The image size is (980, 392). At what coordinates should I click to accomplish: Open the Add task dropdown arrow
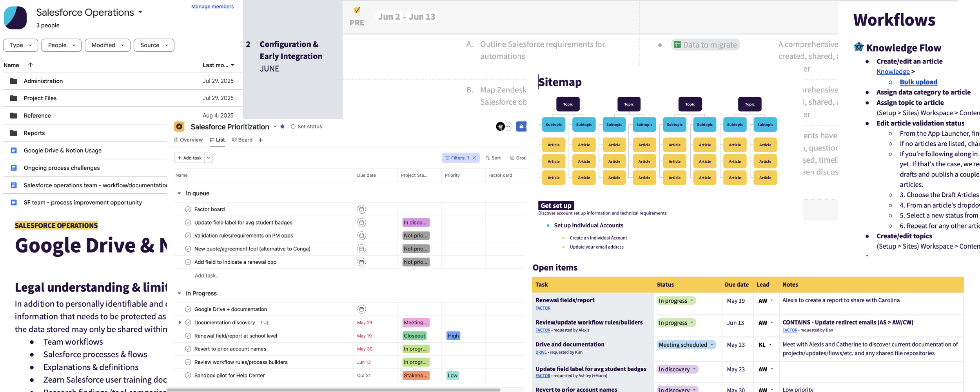tap(209, 158)
